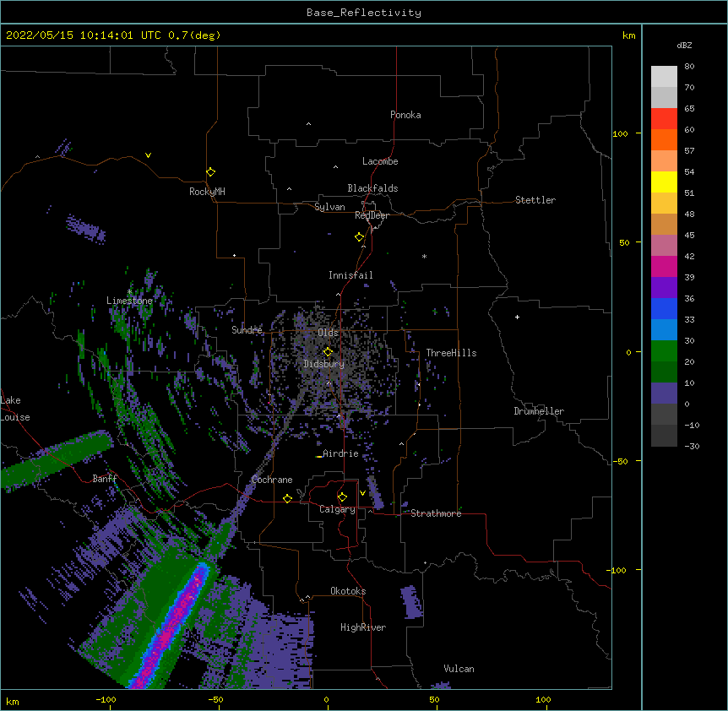Click the 51 dBZ yellow legend swatch
Screen dimensions: 728x711
[664, 182]
